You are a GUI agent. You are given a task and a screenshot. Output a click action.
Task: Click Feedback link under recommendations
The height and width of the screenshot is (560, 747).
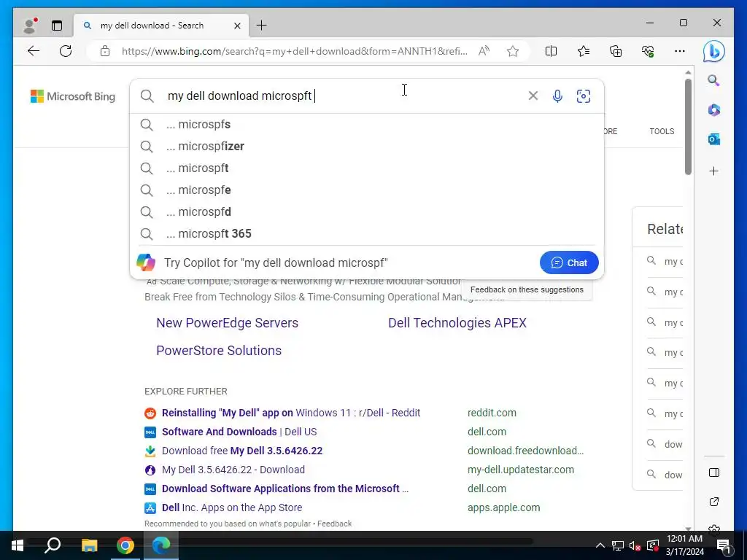334,524
